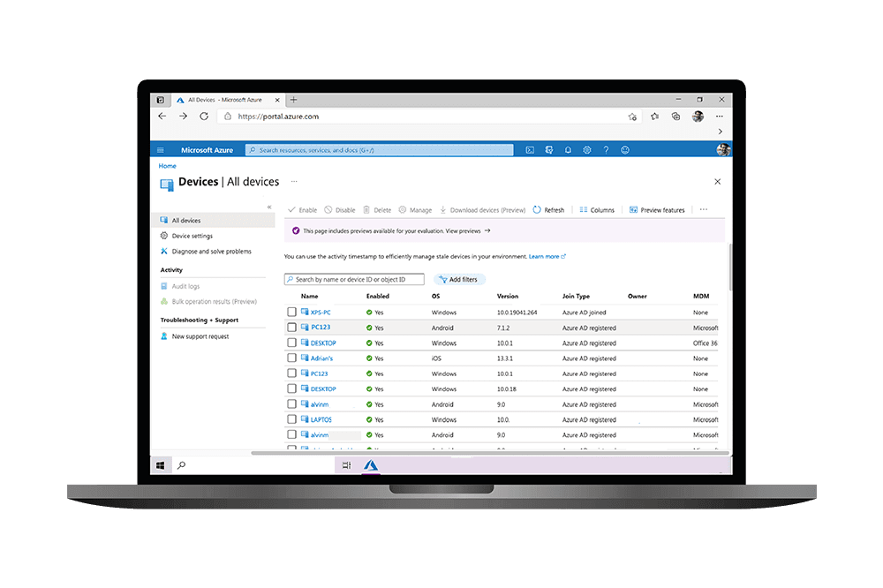Click the device search input field

pos(353,278)
